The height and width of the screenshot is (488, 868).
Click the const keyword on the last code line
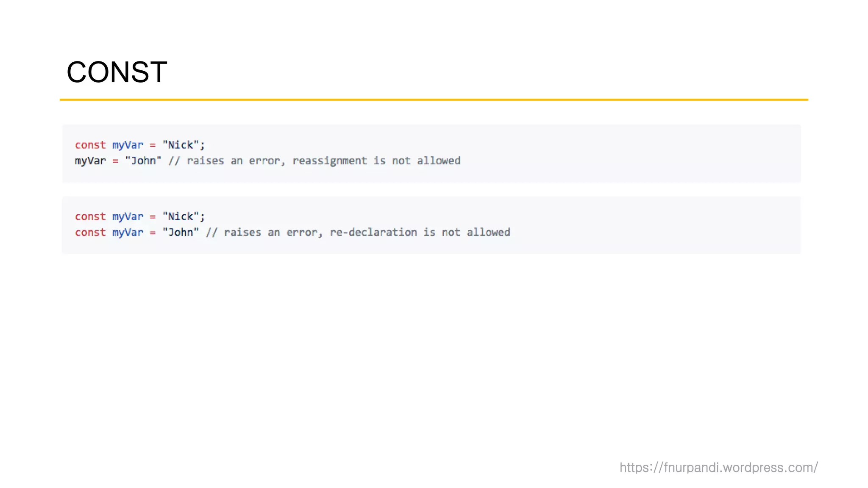(x=90, y=233)
